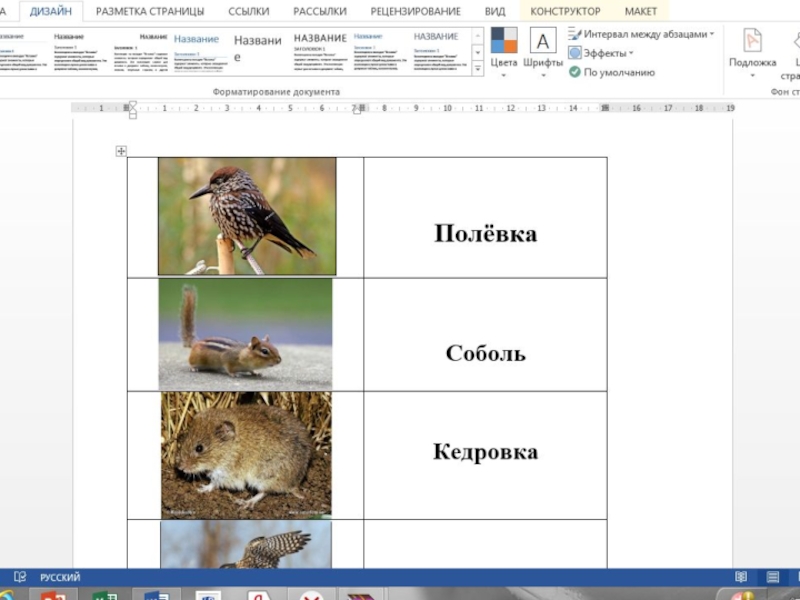Select Print Layout view icon in status bar
The height and width of the screenshot is (600, 800).
[x=773, y=577]
